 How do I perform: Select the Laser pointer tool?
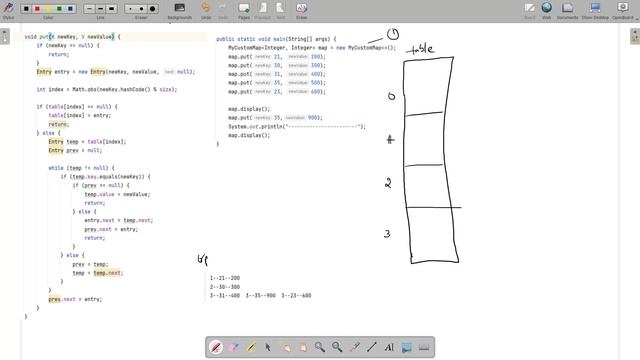(354, 347)
